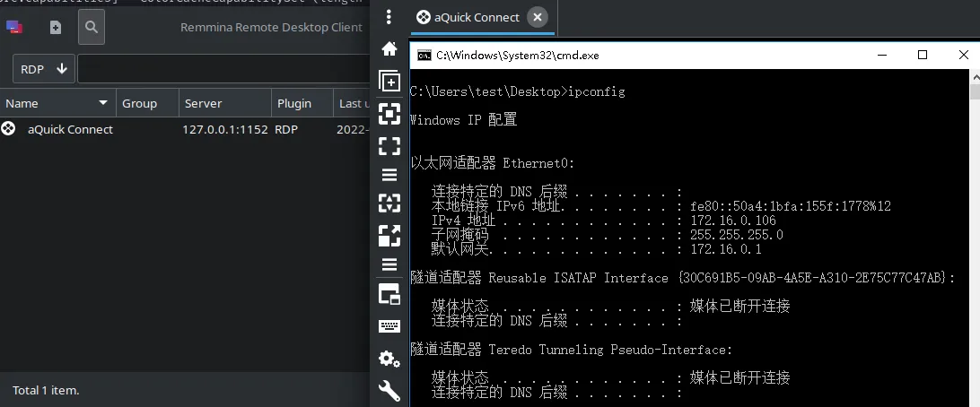980x407 pixels.
Task: Open preferences with the gears icon
Action: (x=389, y=359)
